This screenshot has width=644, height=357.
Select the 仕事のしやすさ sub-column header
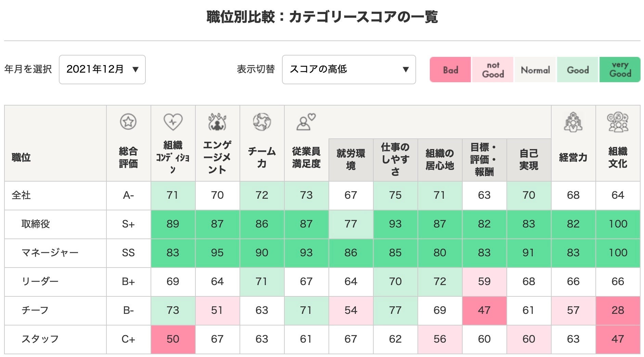pyautogui.click(x=395, y=160)
